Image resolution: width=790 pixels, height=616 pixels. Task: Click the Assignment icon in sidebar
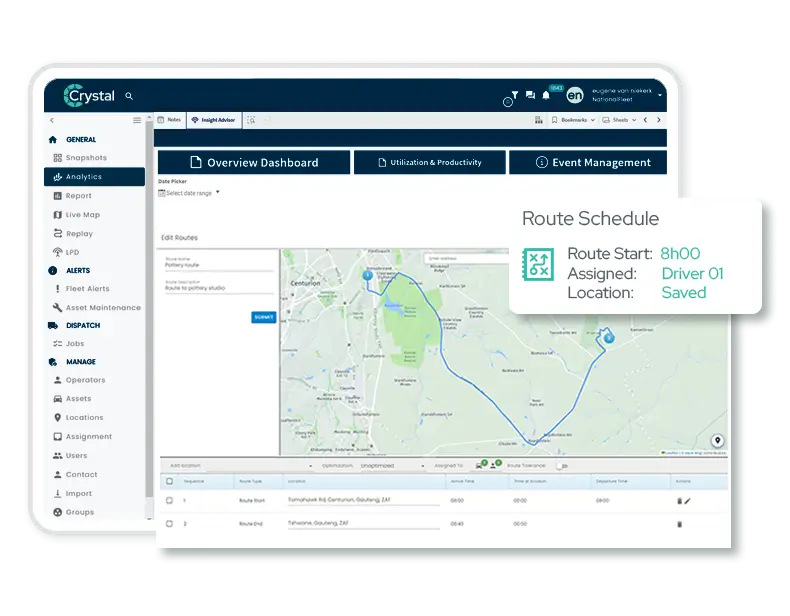57,437
